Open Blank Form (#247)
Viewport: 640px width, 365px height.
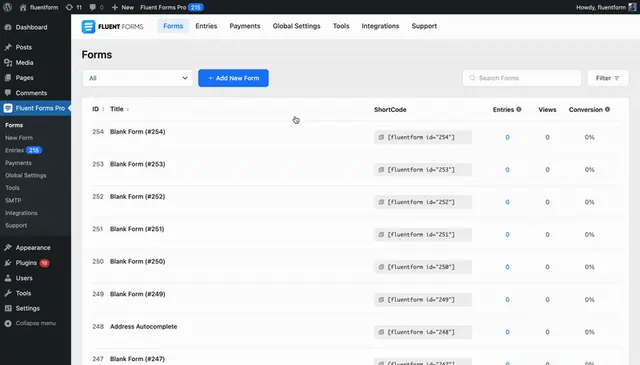[x=138, y=359]
